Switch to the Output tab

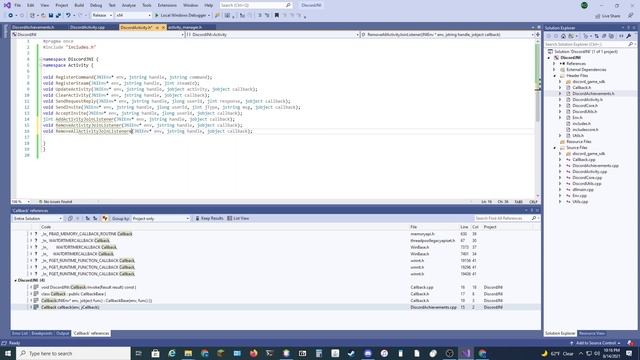coord(62,333)
